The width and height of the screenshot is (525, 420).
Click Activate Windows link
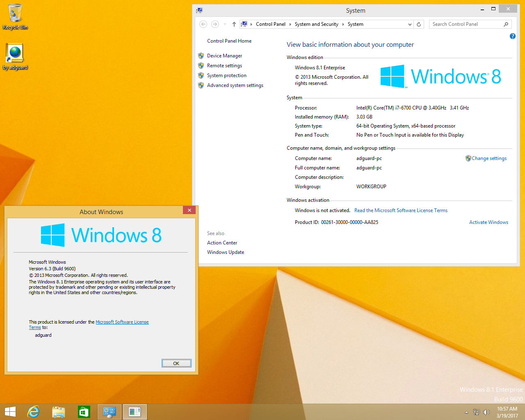(x=488, y=222)
